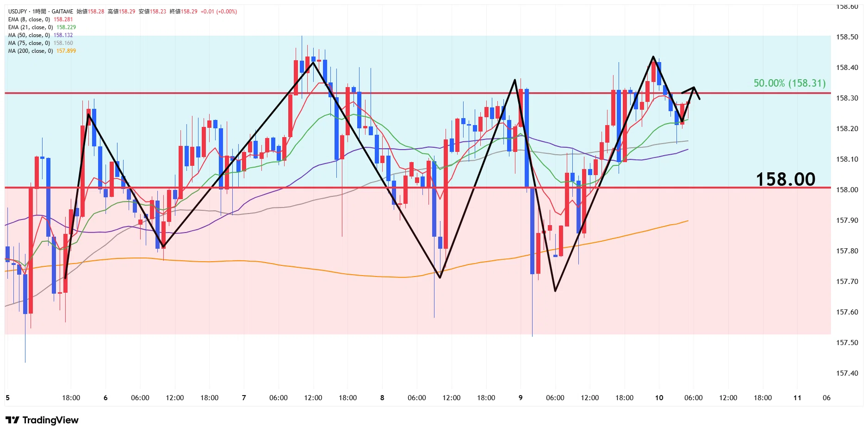Viewport: 868px width, 434px height.
Task: Click the 50.00% (158.31) Fibonacci label
Action: 789,83
